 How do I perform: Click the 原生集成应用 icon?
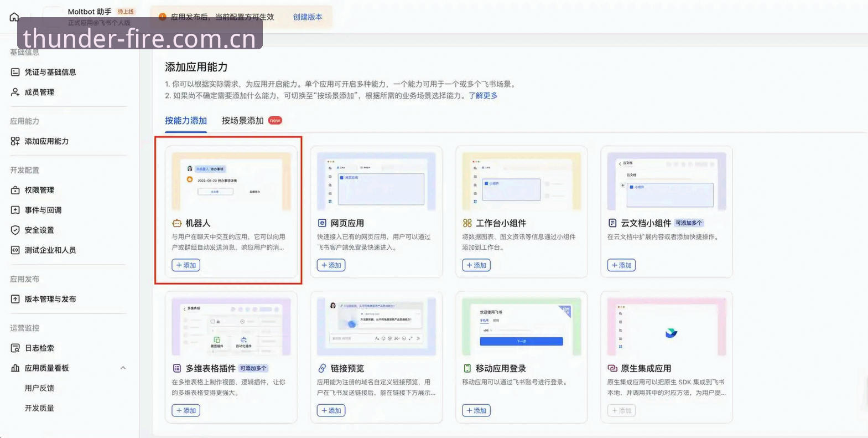click(612, 368)
